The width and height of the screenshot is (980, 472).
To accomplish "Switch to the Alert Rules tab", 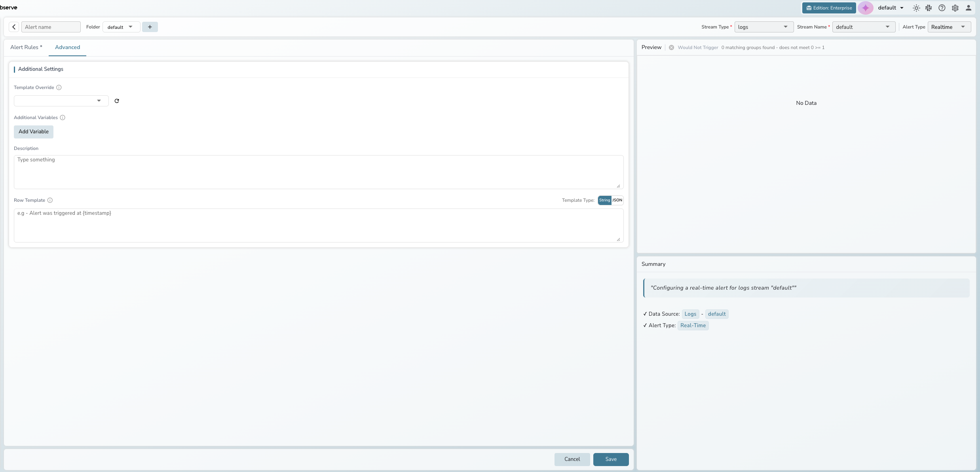I will [x=26, y=47].
